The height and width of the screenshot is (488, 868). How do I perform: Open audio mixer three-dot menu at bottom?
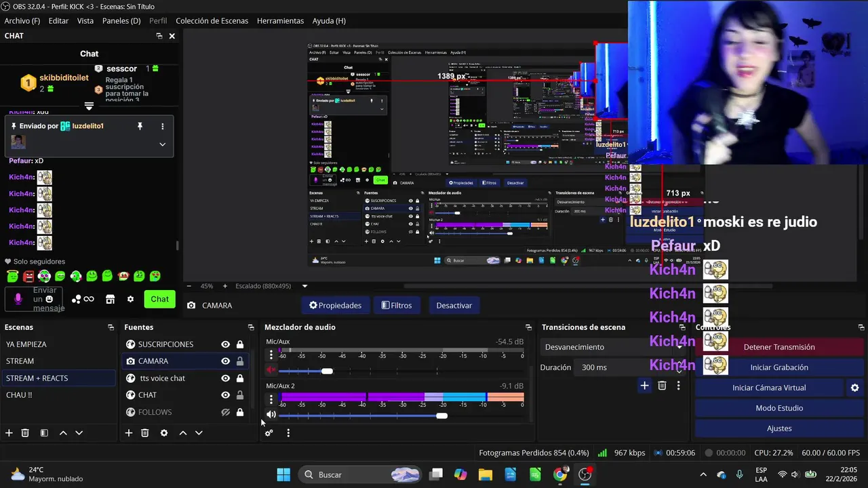(288, 433)
